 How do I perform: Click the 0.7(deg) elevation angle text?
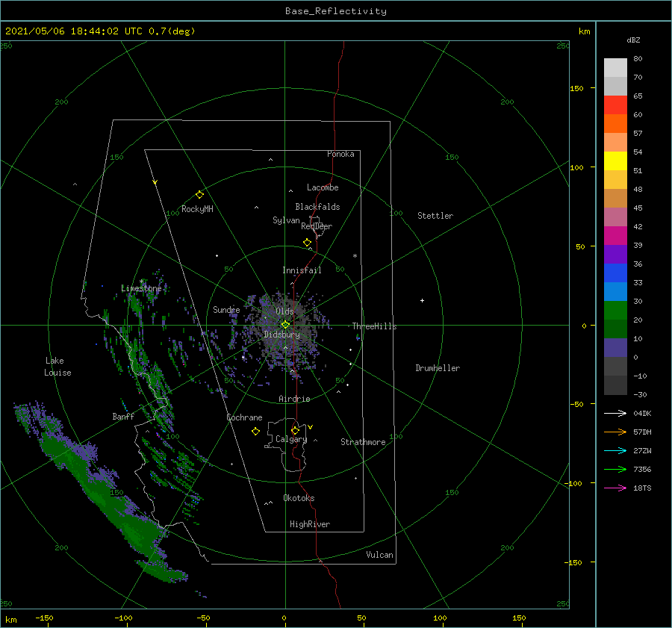(x=172, y=31)
